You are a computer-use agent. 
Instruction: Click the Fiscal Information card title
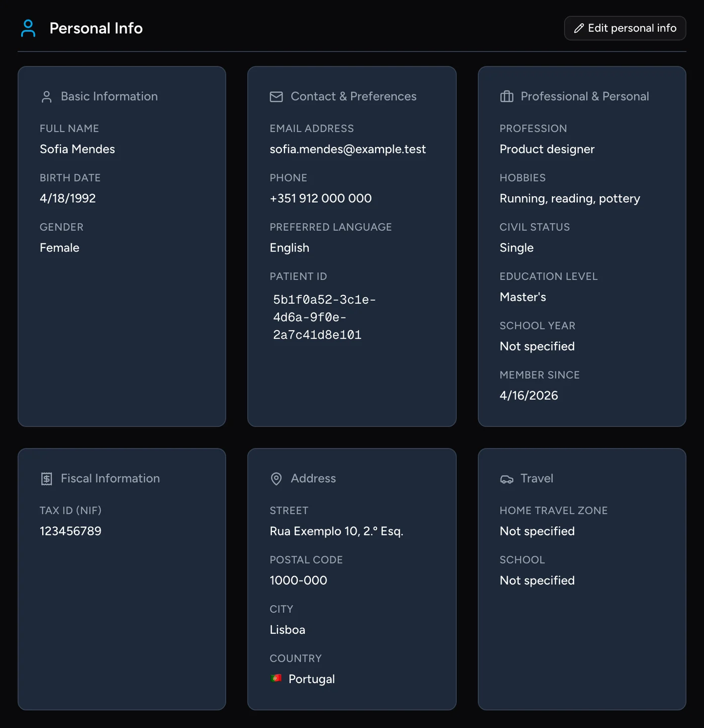coord(110,478)
